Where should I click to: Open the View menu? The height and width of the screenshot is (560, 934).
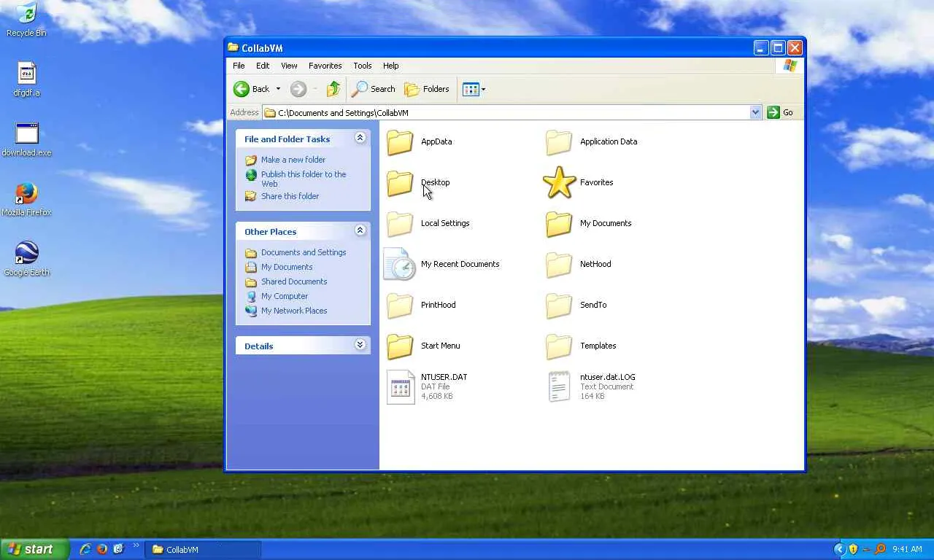click(x=289, y=66)
